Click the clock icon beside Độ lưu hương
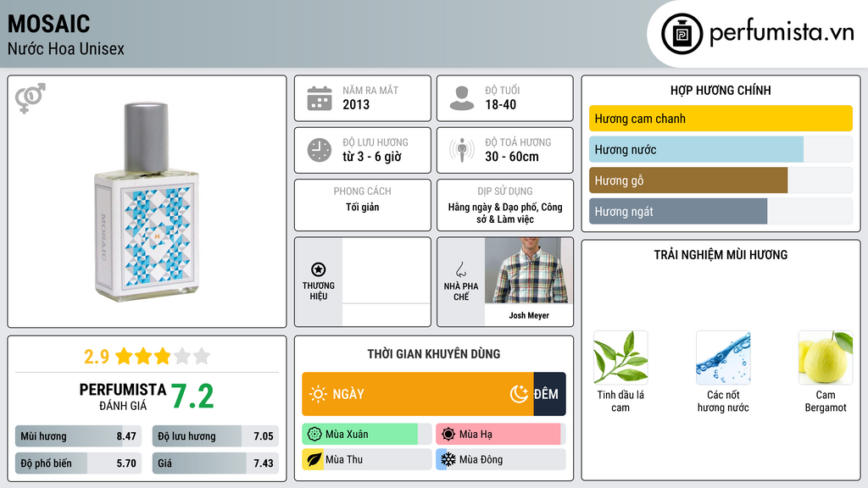 320,150
